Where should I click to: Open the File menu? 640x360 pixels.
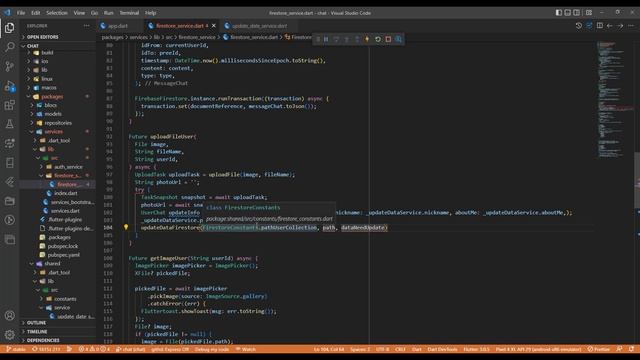tap(21, 13)
